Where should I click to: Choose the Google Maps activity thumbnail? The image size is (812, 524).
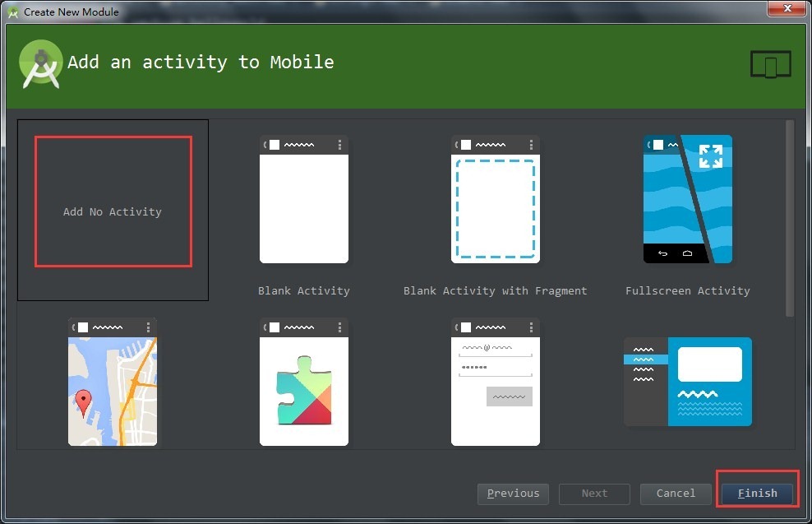point(113,382)
